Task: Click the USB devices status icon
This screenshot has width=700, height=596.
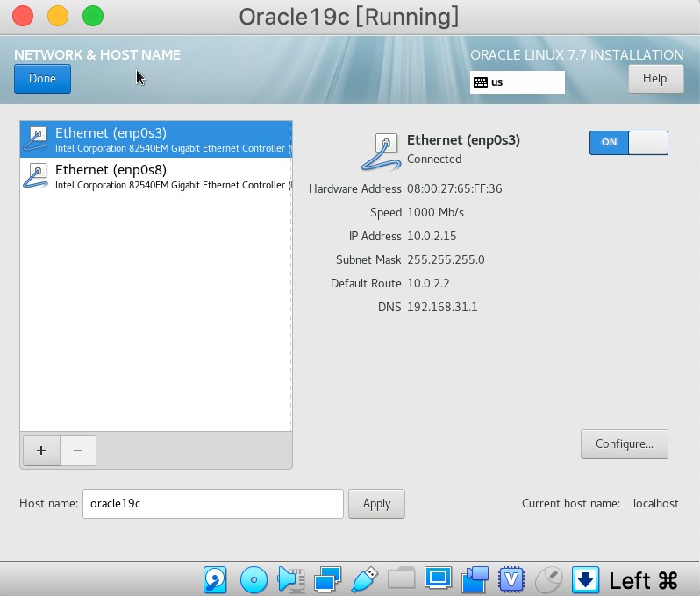Action: click(x=364, y=579)
